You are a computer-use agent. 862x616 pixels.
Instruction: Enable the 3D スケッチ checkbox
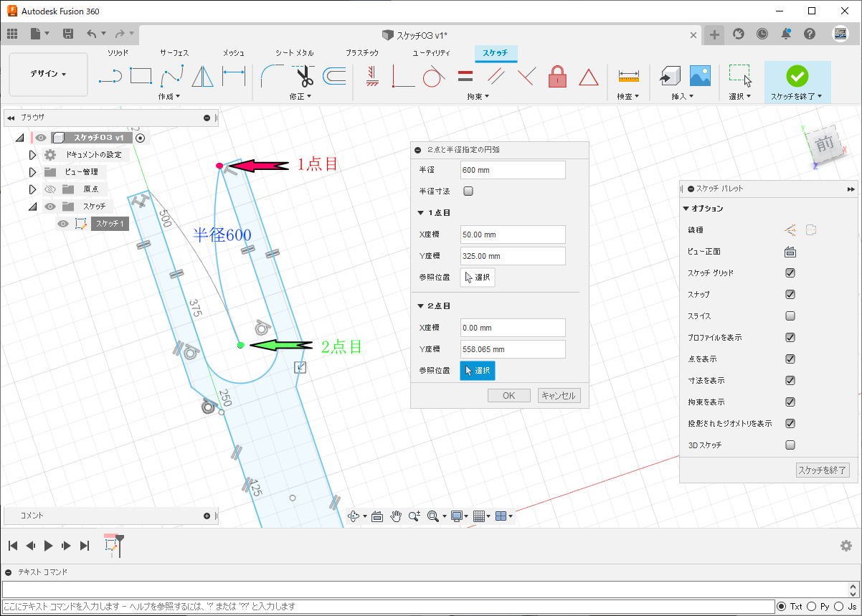[790, 445]
